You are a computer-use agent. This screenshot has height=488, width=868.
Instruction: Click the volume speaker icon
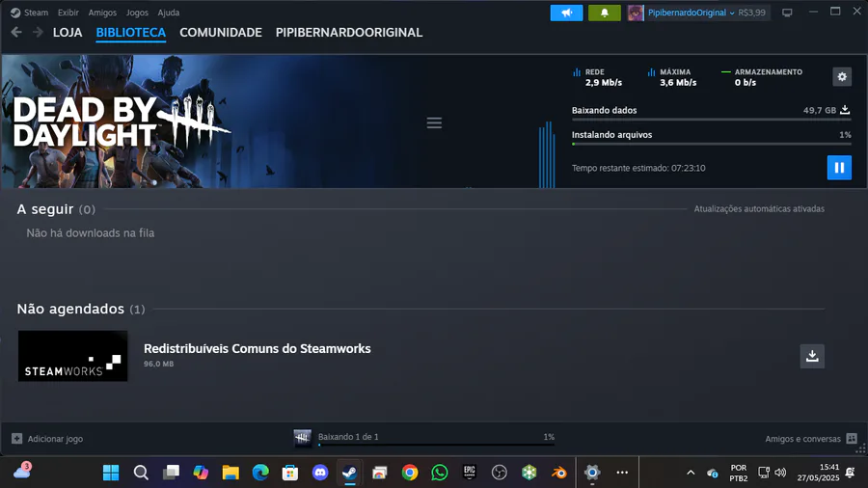click(x=780, y=473)
